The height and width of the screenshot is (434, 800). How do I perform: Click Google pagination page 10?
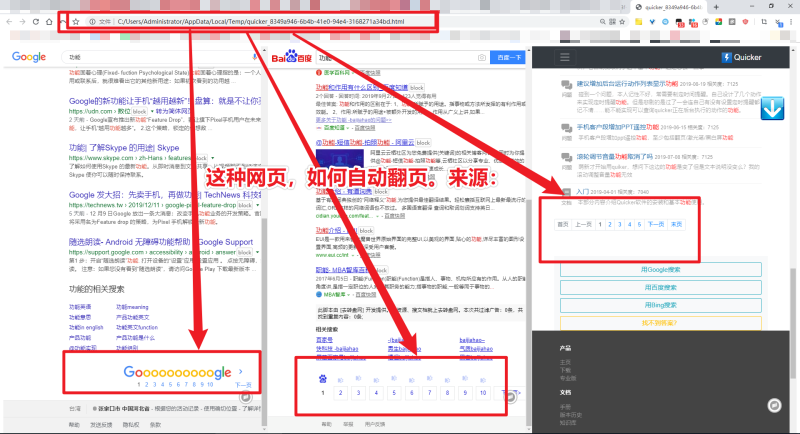pos(210,385)
